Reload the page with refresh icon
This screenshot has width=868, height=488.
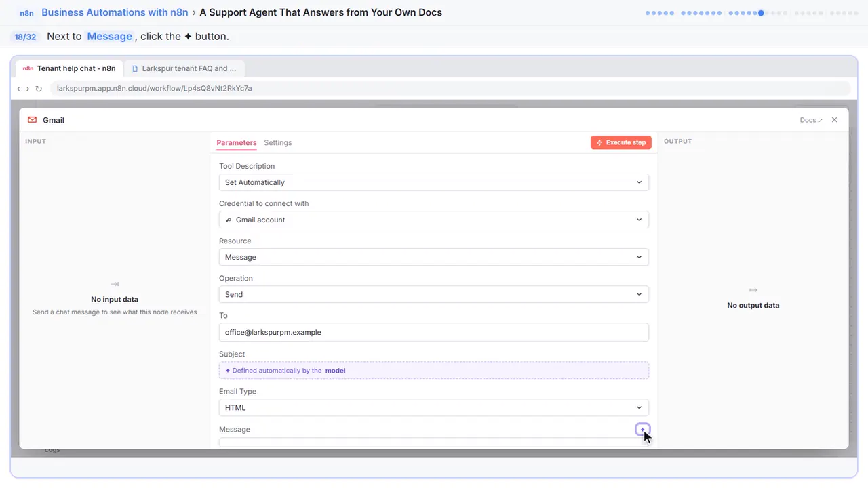click(39, 89)
